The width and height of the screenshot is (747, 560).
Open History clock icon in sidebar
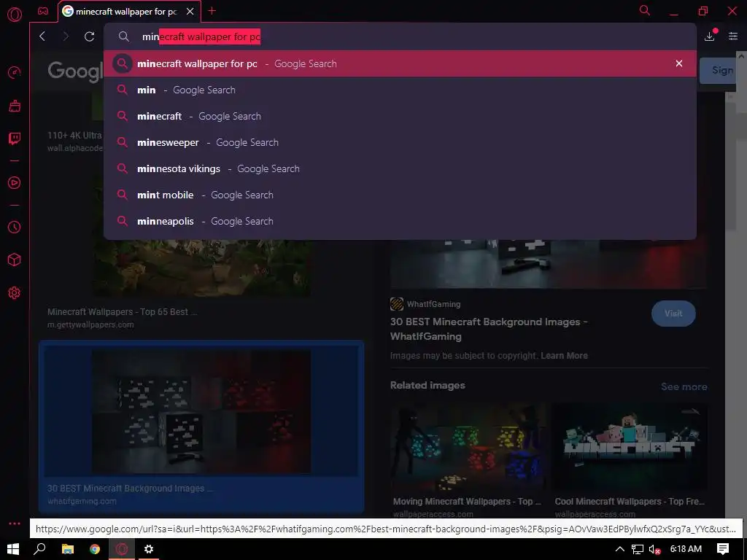[x=15, y=227]
